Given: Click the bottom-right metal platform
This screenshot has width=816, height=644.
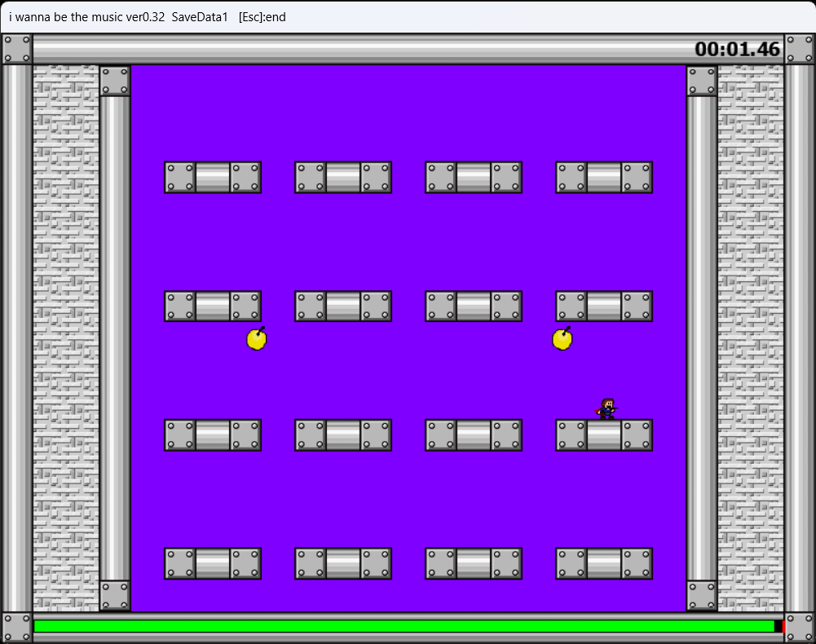Looking at the screenshot, I should (604, 563).
